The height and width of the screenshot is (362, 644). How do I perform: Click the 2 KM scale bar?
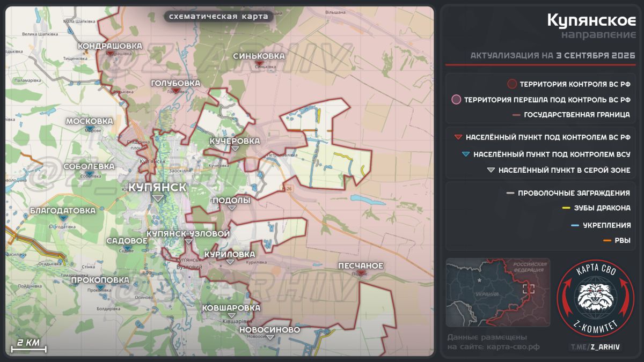[28, 346]
